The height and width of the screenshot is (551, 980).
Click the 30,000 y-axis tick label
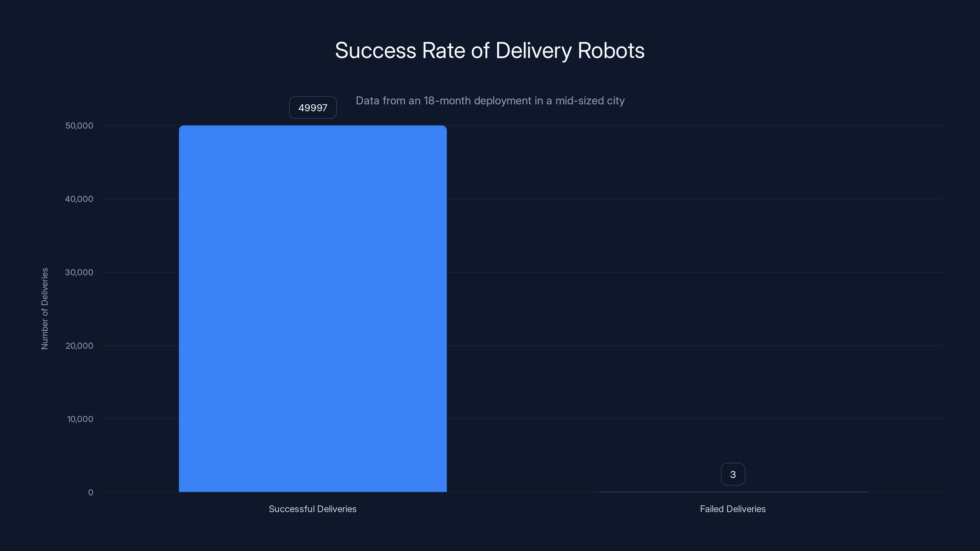79,272
